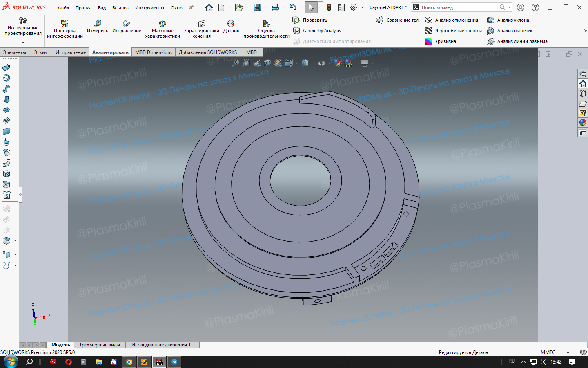Open the Файл menu
Image resolution: width=588 pixels, height=368 pixels.
(63, 8)
